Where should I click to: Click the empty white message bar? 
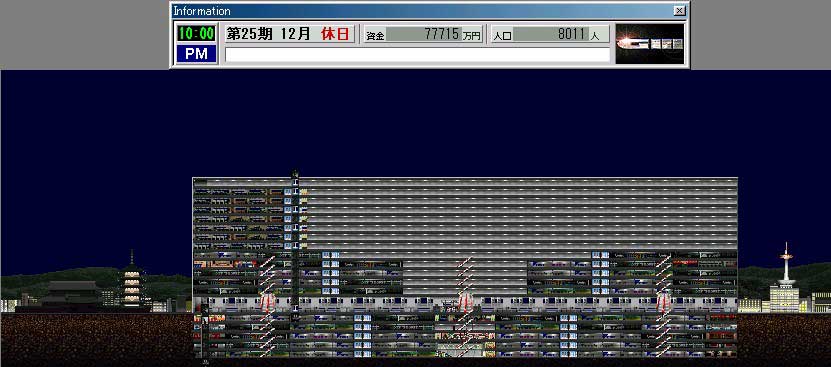pyautogui.click(x=418, y=55)
